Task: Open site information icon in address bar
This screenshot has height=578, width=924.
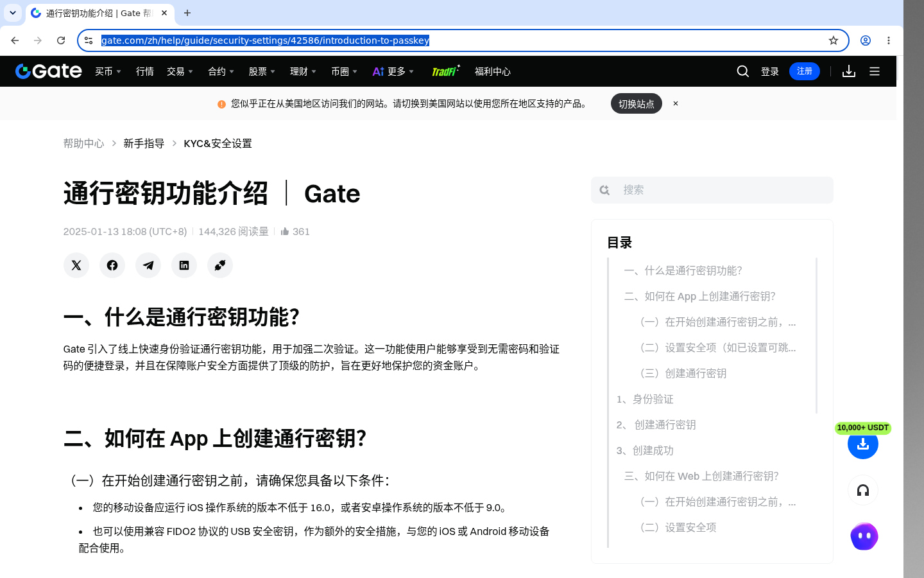Action: (x=89, y=40)
